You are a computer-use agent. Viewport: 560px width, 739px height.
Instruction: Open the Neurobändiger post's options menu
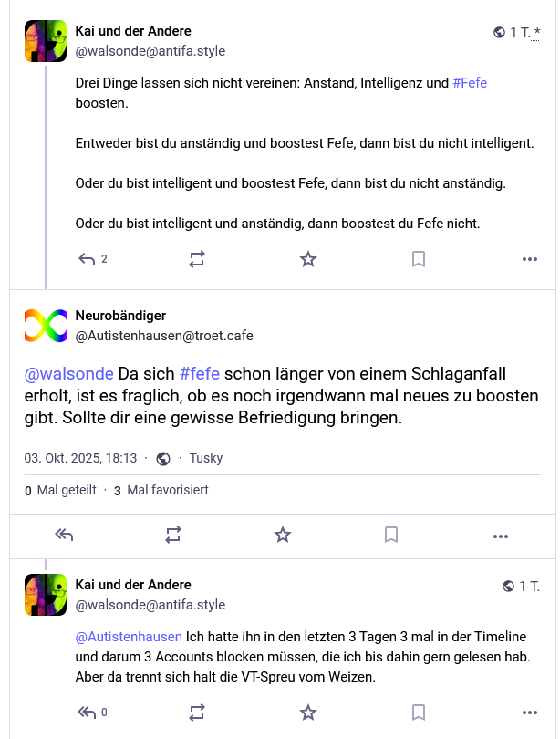tap(500, 536)
